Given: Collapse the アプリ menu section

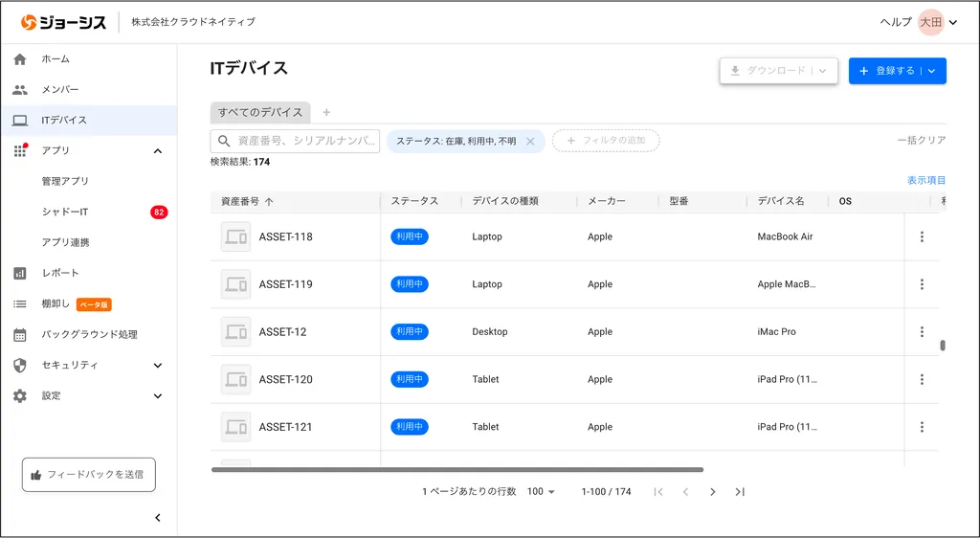Looking at the screenshot, I should click(158, 150).
